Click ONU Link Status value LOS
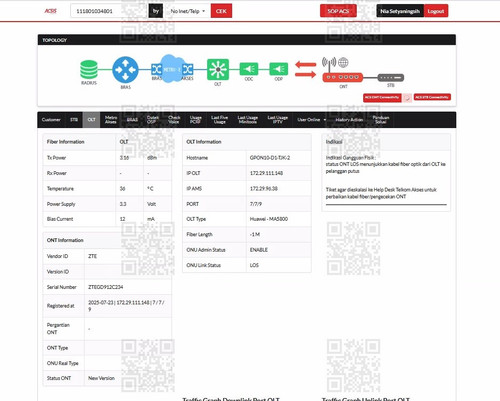 point(254,265)
